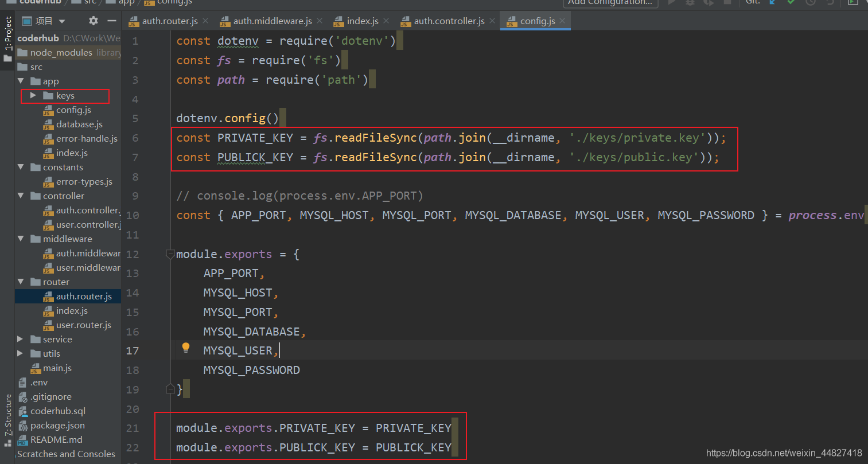
Task: Close the index.js editor tab
Action: tap(386, 21)
